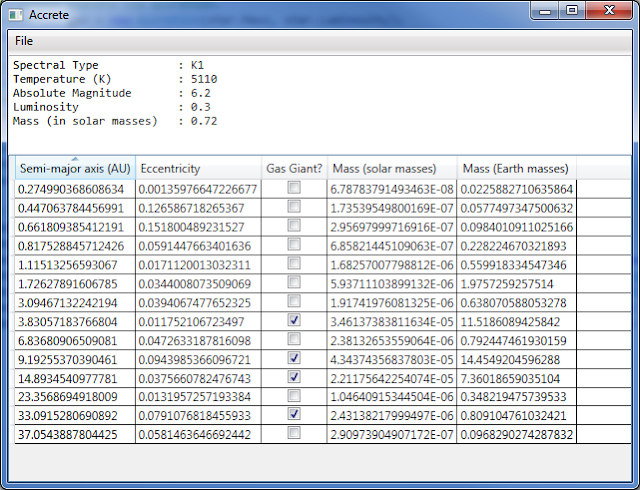Sort by Mass (solar masses) column header
This screenshot has width=640, height=490.
tap(392, 168)
